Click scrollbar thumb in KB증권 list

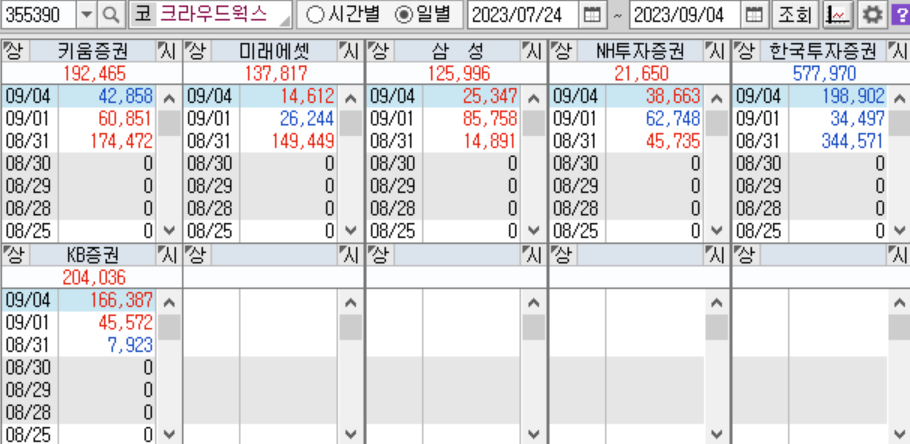click(x=169, y=327)
